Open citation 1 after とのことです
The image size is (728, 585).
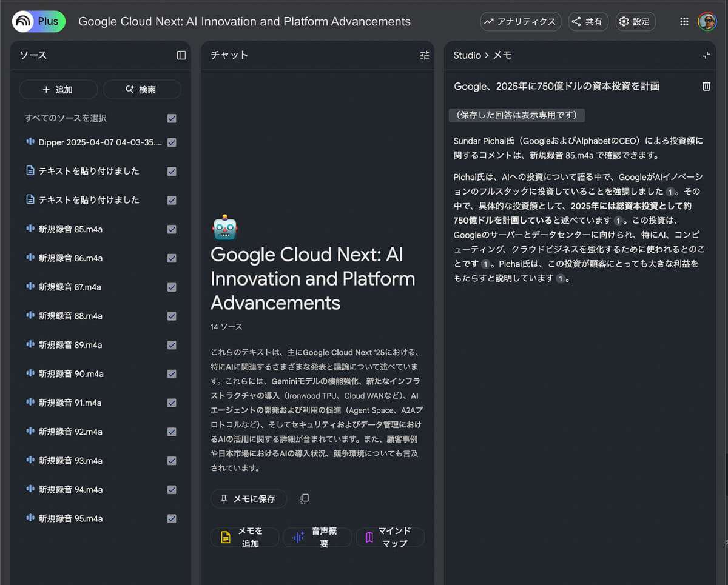[x=485, y=264]
